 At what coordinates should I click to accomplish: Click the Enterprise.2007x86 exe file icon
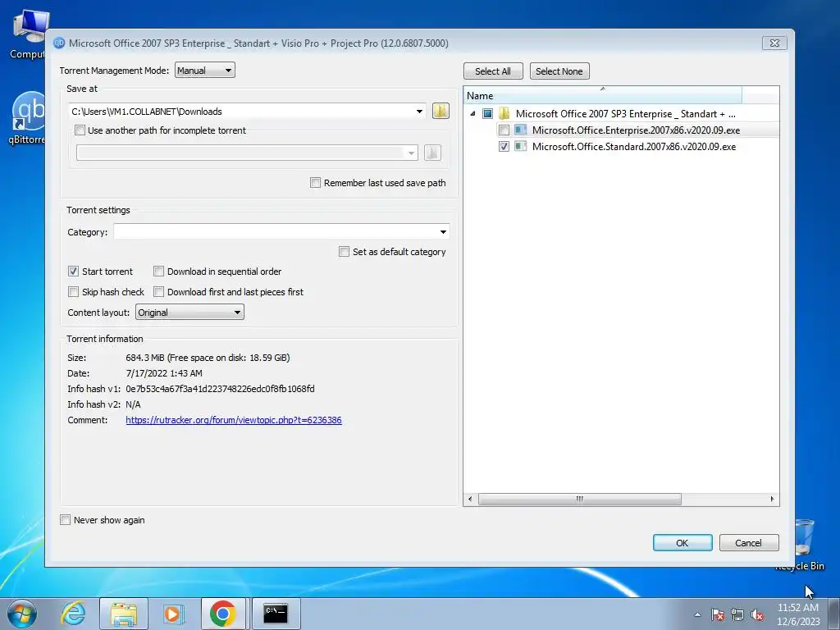(520, 130)
